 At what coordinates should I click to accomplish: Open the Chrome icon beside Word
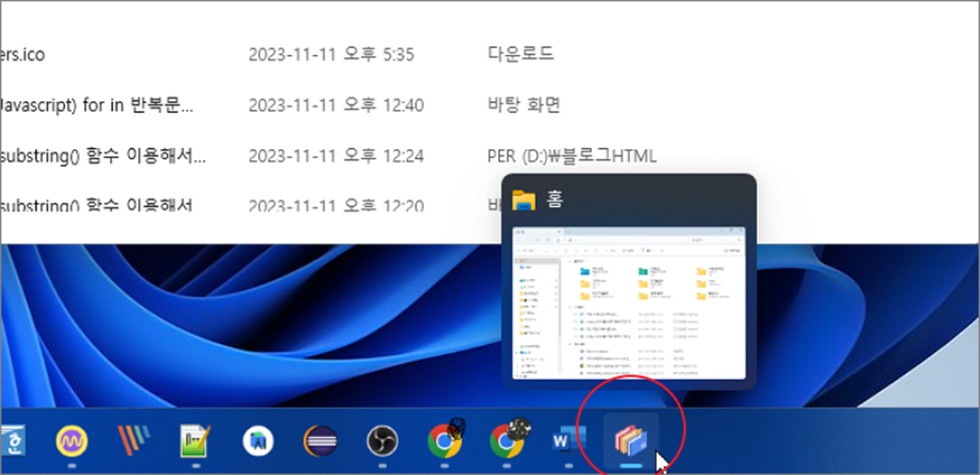509,440
